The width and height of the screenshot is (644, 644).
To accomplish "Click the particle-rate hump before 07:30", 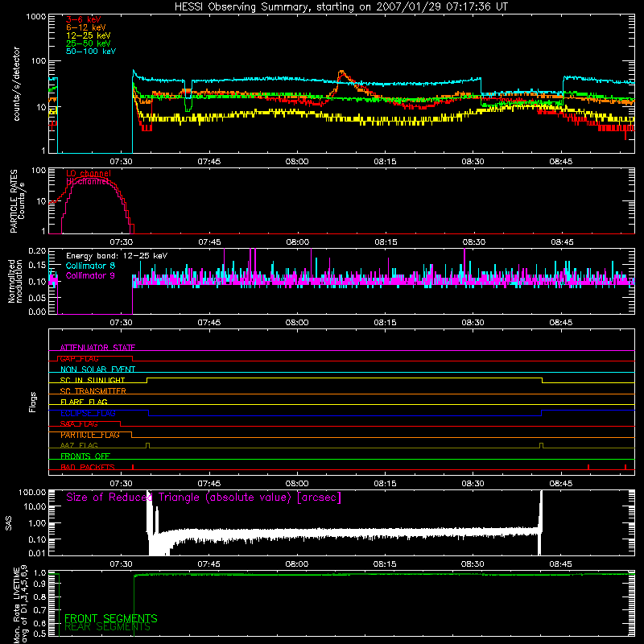I will pyautogui.click(x=91, y=204).
